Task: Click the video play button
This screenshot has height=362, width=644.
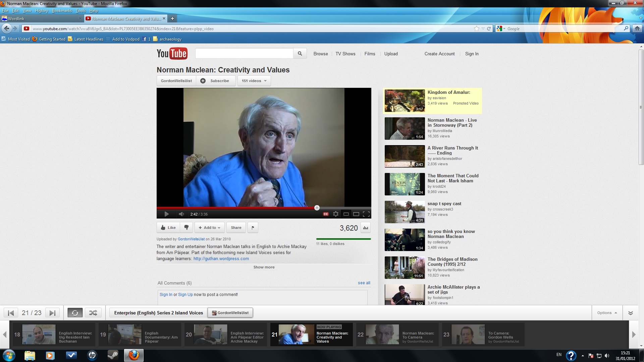Action: tap(166, 214)
